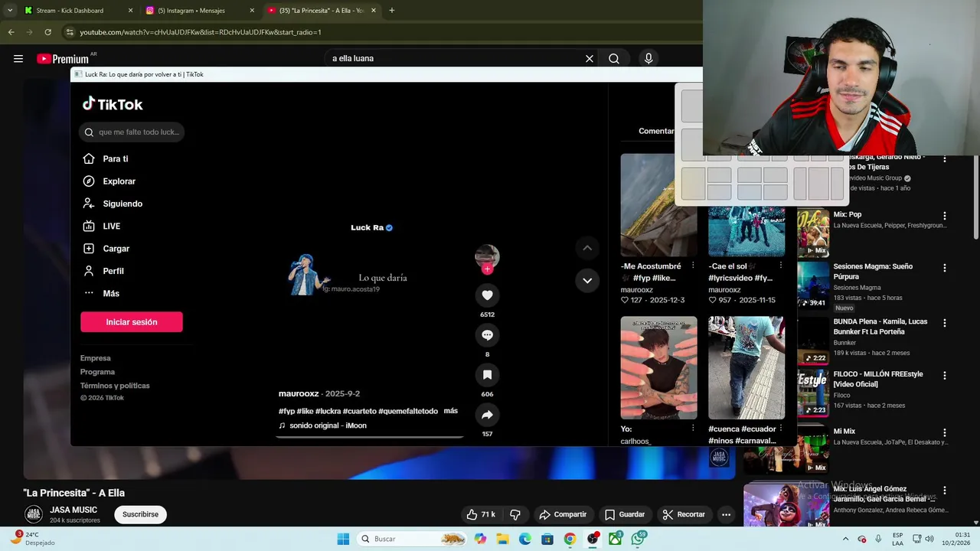Click the TikTok logo
980x551 pixels.
click(113, 104)
